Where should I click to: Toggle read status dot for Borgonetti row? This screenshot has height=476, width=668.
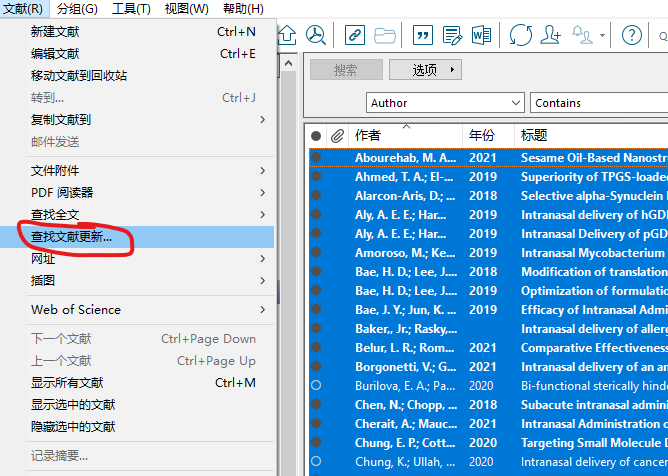tap(316, 366)
